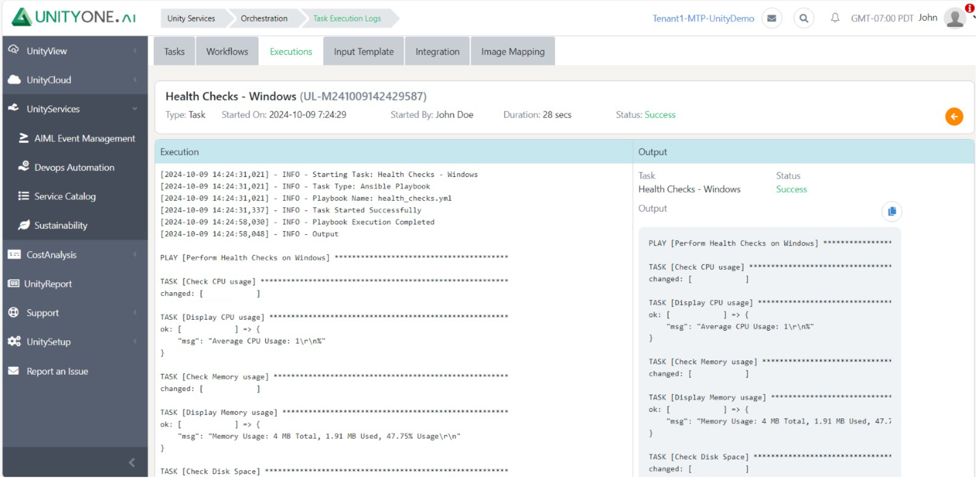
Task: Click the CostAnalysis money icon
Action: (14, 255)
